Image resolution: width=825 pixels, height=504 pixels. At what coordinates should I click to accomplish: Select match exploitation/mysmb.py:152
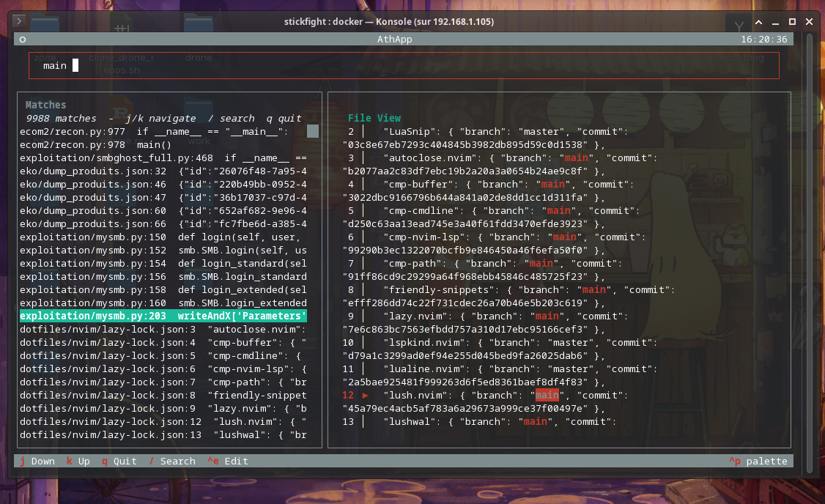(163, 250)
